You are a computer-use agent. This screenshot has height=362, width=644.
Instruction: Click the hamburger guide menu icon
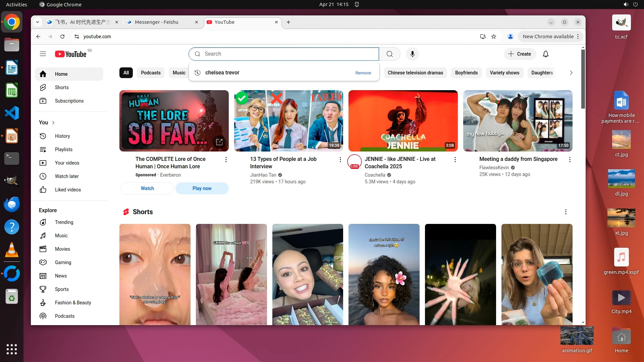pos(43,54)
